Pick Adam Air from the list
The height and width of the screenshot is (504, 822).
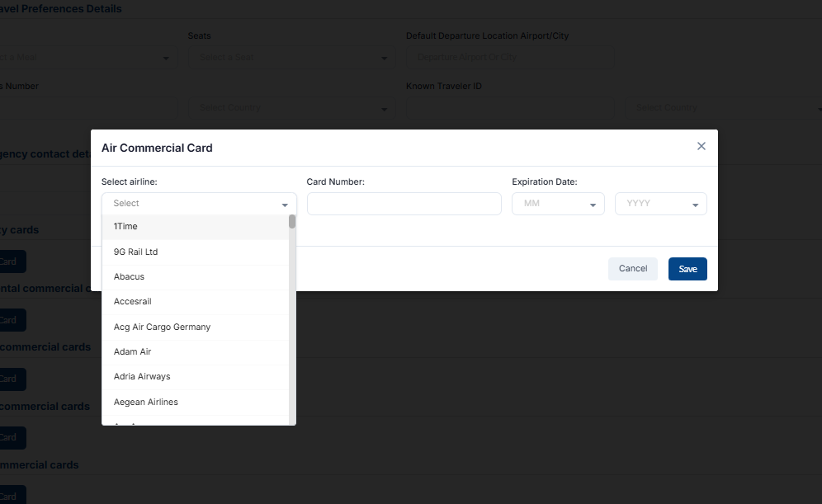(x=195, y=352)
